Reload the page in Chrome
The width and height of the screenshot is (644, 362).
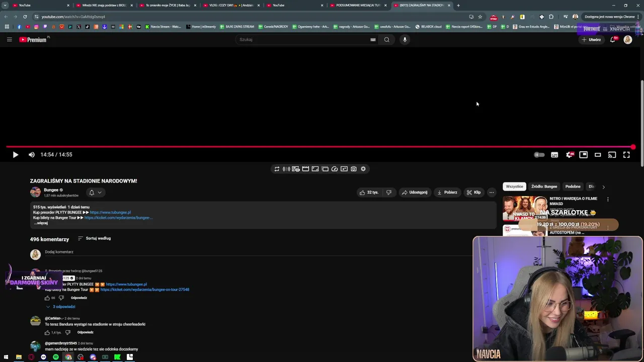tap(25, 17)
